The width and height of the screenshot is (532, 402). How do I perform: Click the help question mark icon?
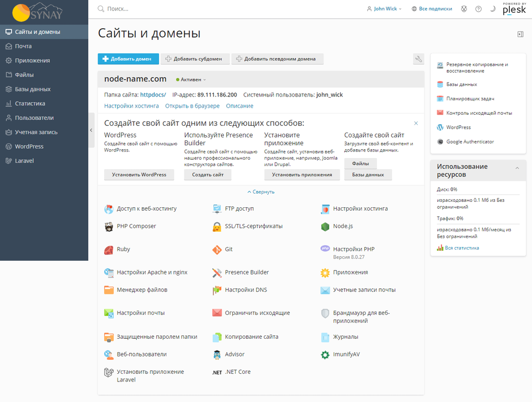click(x=478, y=9)
